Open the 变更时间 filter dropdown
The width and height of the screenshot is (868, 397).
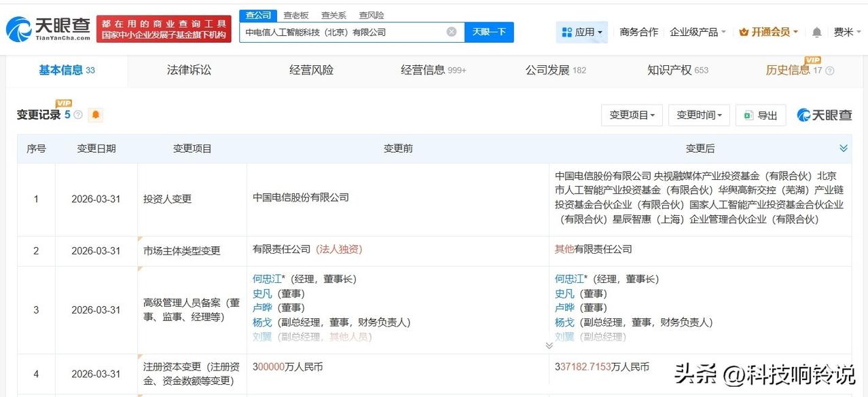698,115
